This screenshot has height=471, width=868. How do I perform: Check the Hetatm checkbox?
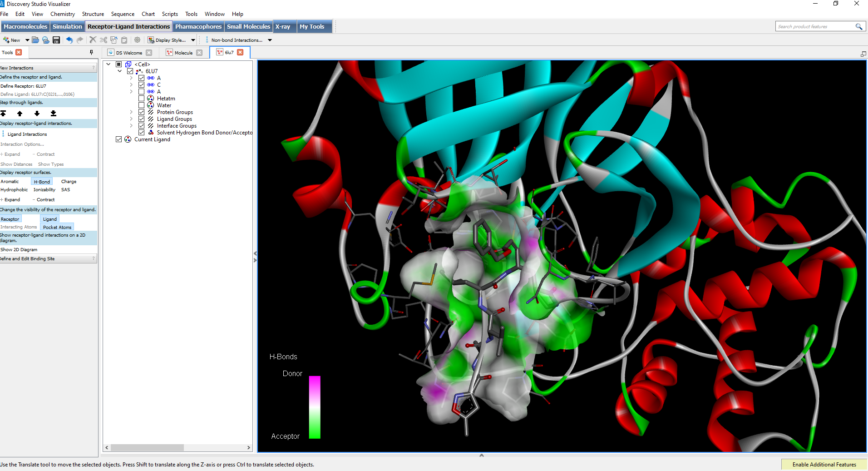click(x=141, y=99)
